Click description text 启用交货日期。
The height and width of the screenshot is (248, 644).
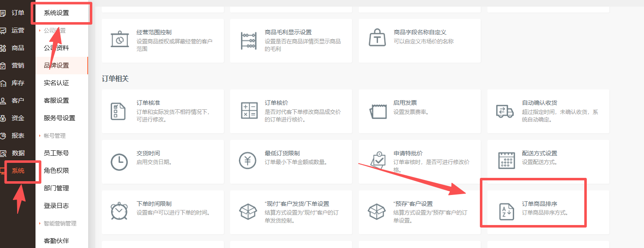coord(154,162)
